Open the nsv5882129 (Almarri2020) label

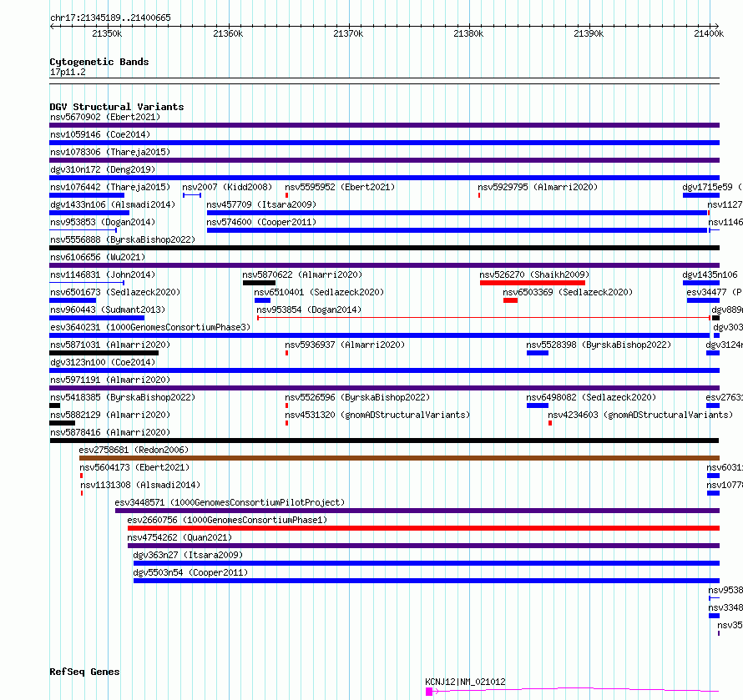pyautogui.click(x=110, y=415)
